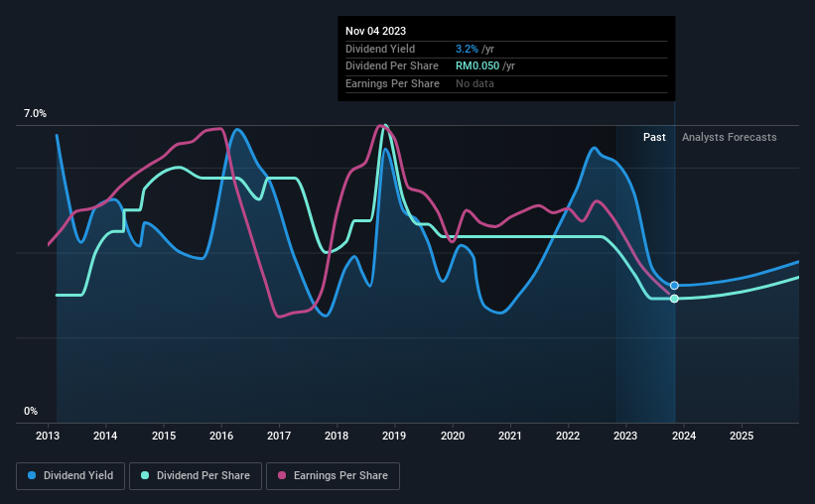Click the 2015 x-axis label

tap(164, 436)
